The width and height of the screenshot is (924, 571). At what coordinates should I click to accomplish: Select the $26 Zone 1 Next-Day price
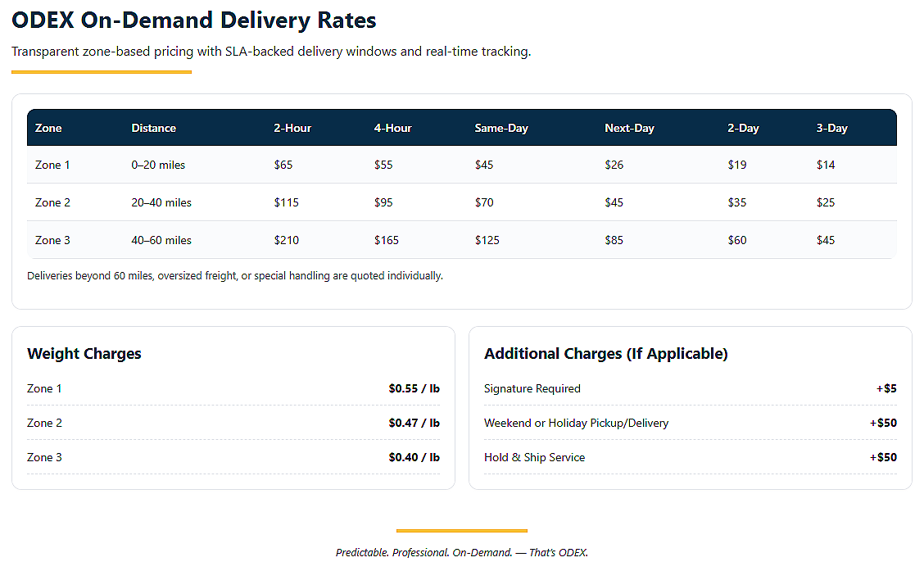click(614, 165)
